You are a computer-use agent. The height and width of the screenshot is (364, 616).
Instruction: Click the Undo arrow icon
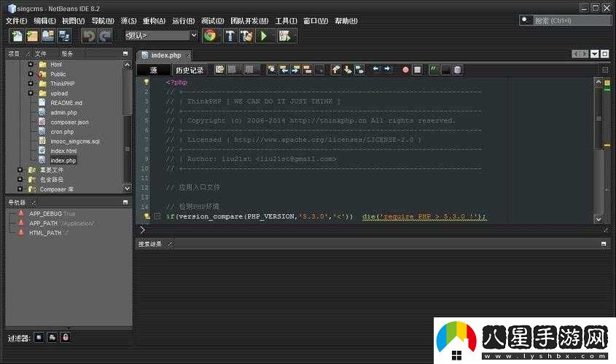point(89,36)
